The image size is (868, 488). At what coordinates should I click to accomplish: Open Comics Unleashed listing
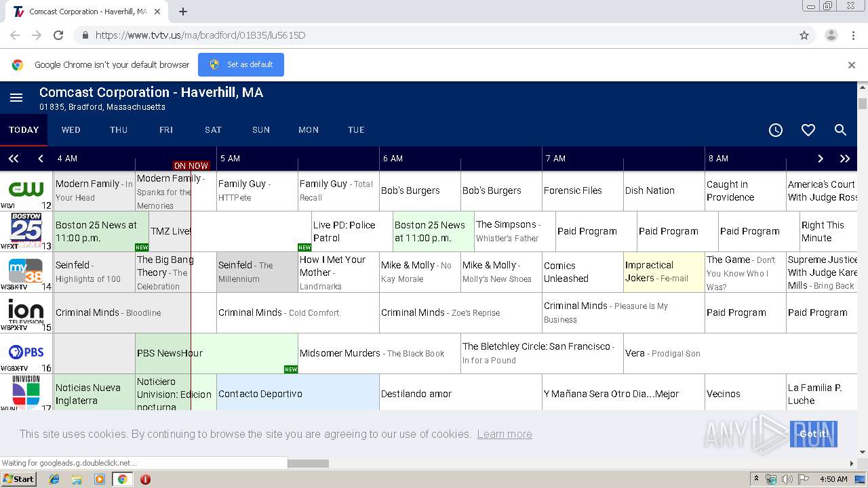[x=583, y=272]
